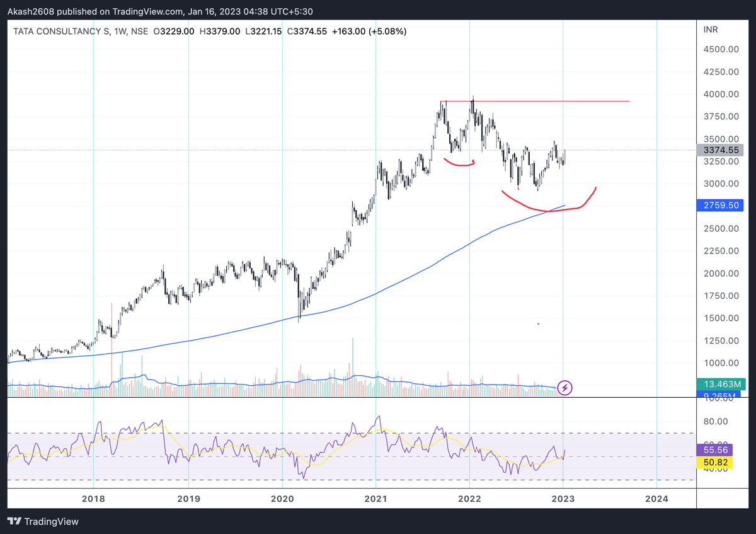This screenshot has width=756, height=534.
Task: Click the blue volume label 9.265M
Action: click(720, 395)
